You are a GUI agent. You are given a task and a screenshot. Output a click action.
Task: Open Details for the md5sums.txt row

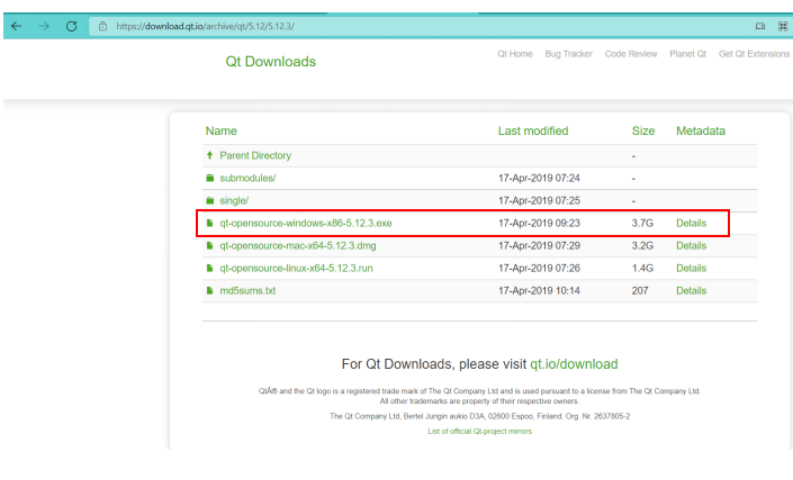click(x=691, y=291)
